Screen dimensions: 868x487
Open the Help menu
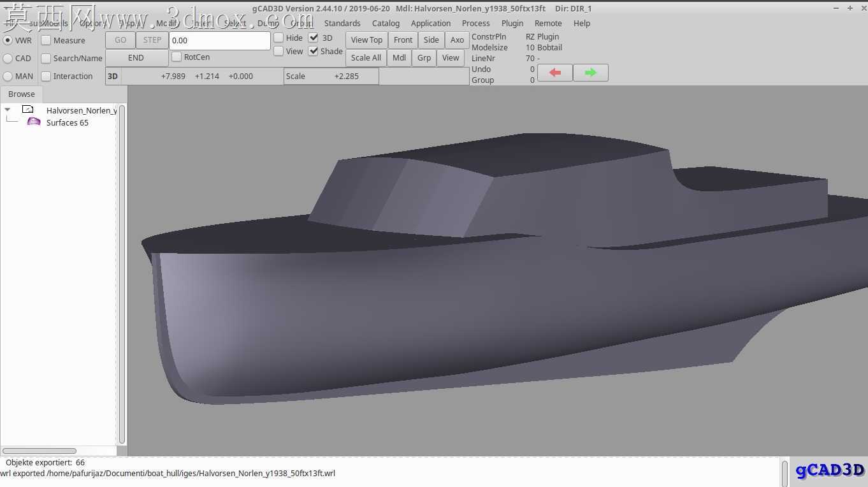(x=582, y=23)
